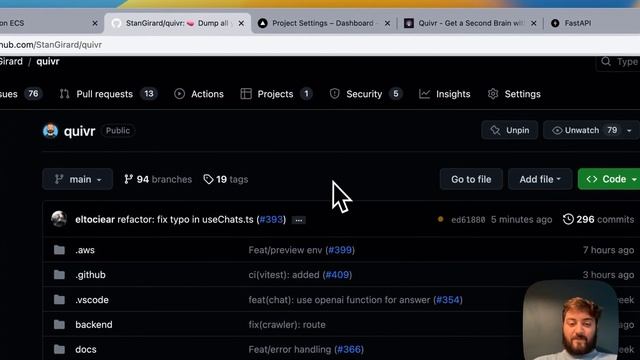This screenshot has height=360, width=640.
Task: Click the commits history clock icon
Action: (x=568, y=220)
